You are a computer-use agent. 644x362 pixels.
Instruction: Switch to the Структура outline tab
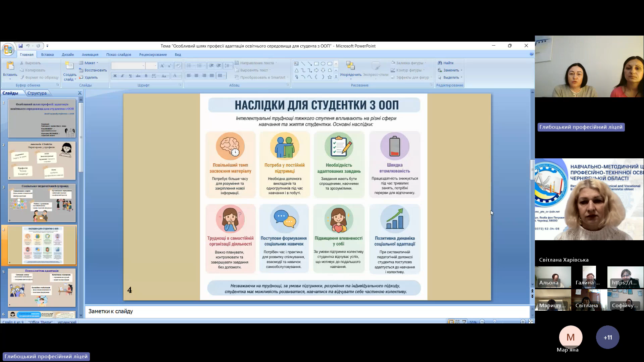point(37,93)
